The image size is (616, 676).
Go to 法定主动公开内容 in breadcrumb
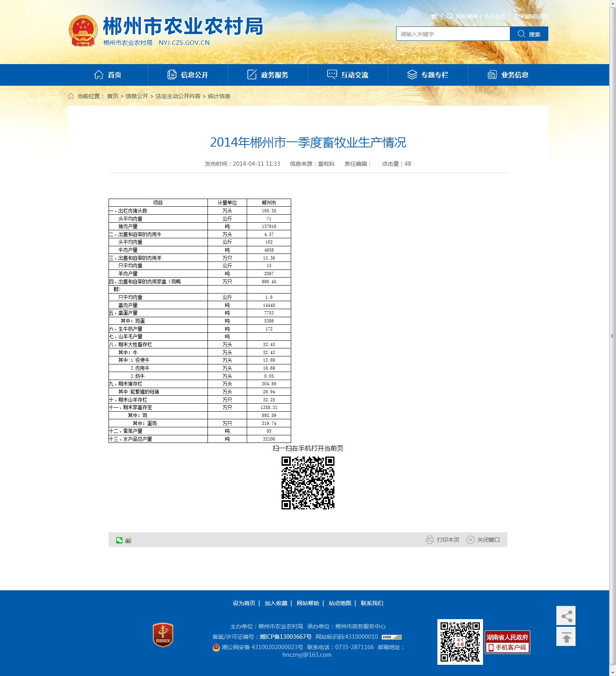click(178, 96)
